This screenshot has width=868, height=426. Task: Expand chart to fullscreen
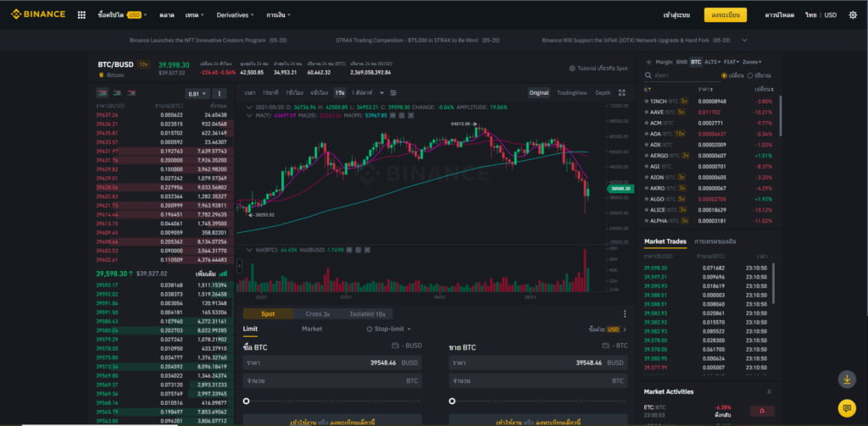tap(621, 92)
